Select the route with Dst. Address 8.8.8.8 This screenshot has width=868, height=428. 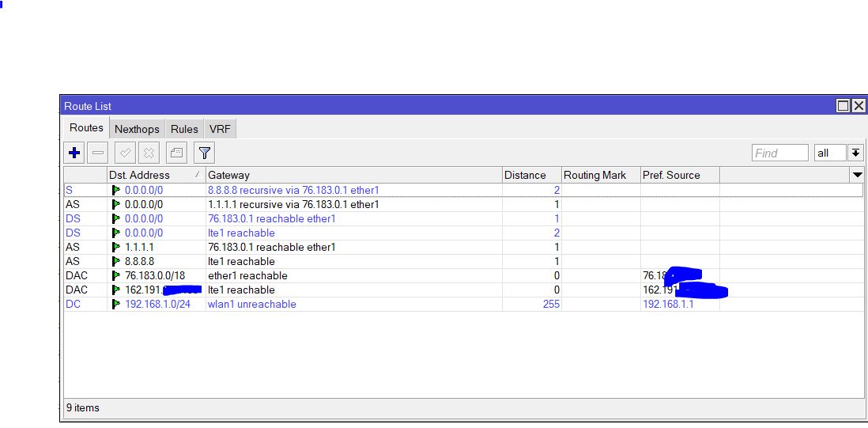463,261
